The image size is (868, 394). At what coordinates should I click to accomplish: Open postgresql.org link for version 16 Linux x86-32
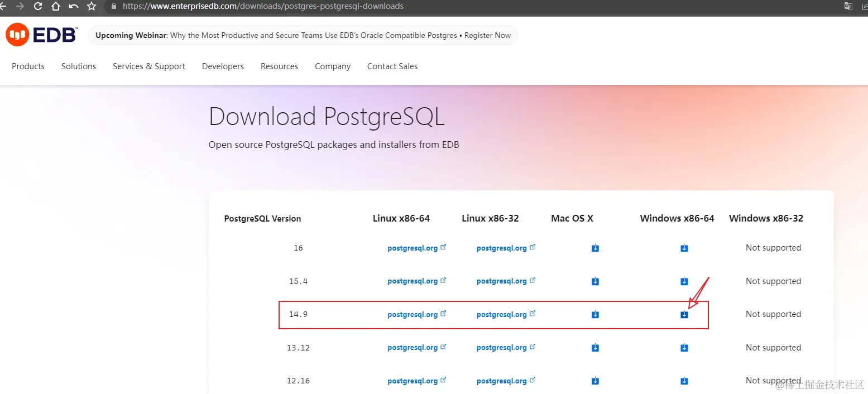tap(506, 248)
